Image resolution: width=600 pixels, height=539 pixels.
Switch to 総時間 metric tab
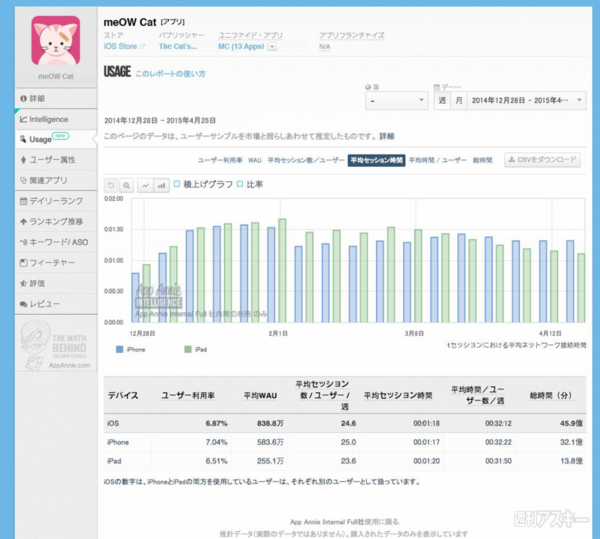[483, 160]
